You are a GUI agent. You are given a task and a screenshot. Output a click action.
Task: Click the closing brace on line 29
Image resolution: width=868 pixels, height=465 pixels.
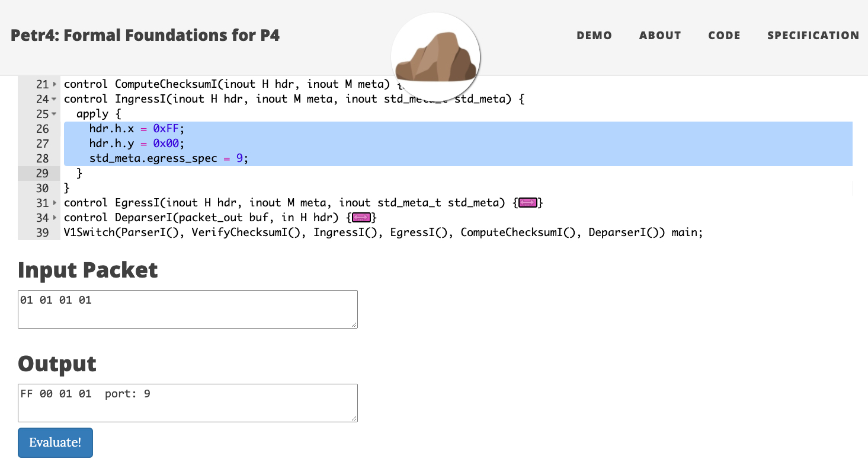coord(79,173)
